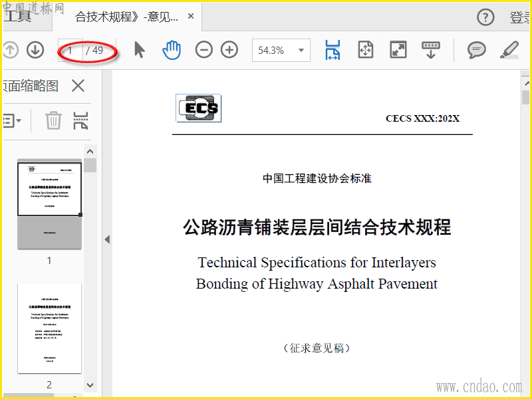Add a sticky note comment
The width and height of the screenshot is (532, 399).
point(477,51)
